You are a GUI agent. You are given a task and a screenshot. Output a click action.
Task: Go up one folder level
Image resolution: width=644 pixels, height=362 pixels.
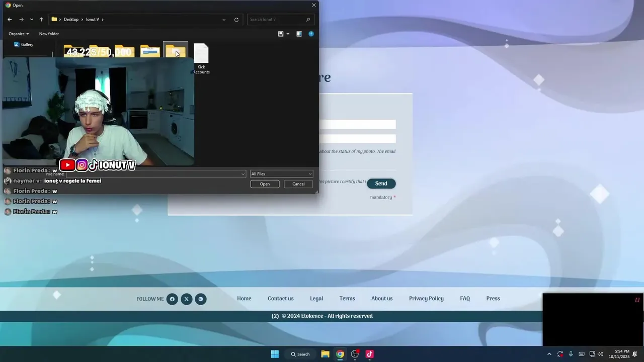tap(41, 20)
